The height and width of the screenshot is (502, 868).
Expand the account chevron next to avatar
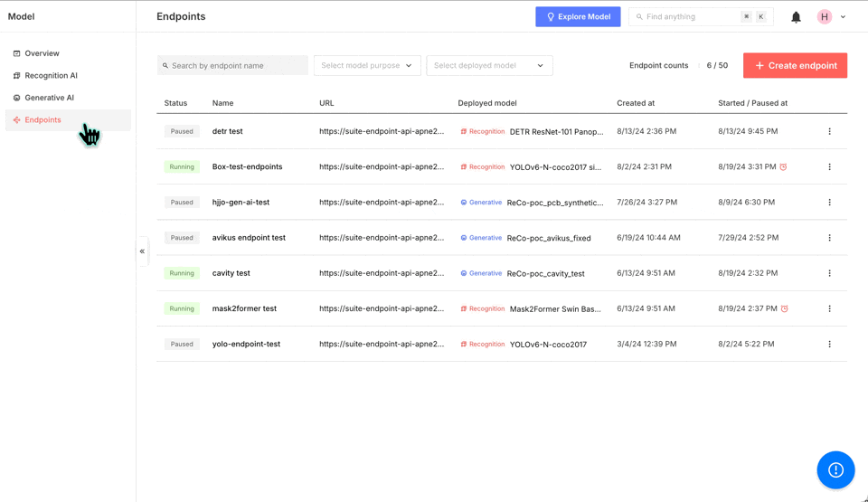click(x=843, y=17)
